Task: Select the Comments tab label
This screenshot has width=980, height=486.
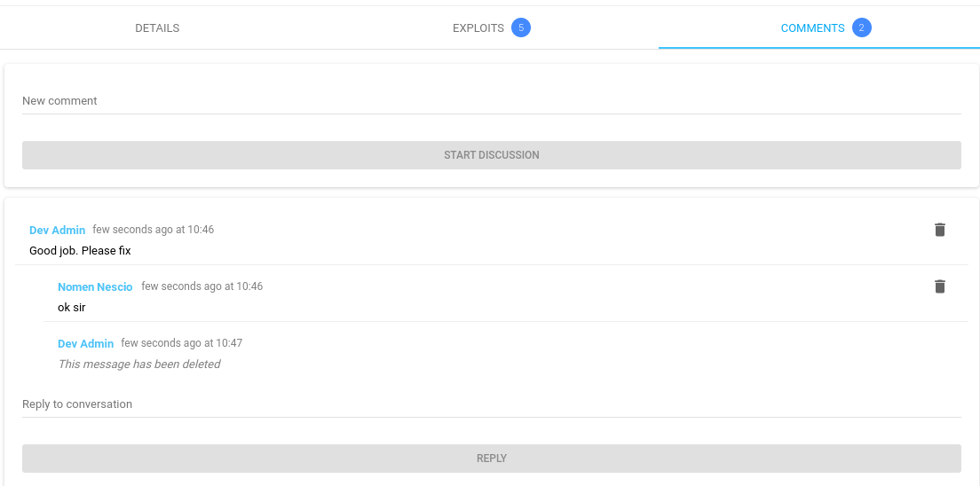Action: pyautogui.click(x=812, y=28)
